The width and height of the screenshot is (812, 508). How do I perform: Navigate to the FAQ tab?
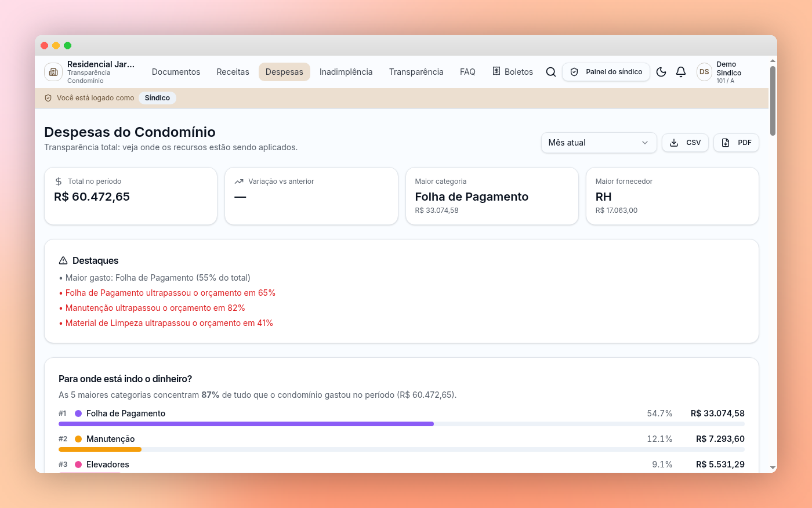467,72
